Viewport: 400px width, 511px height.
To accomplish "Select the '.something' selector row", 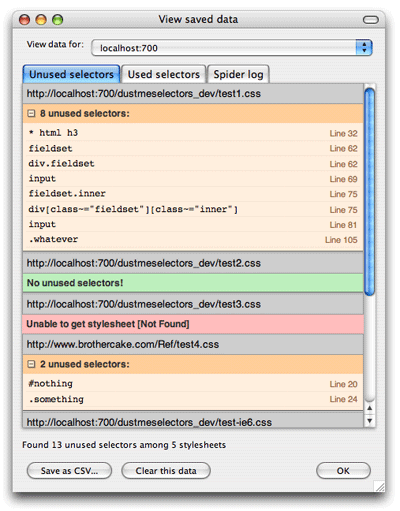I will 193,399.
